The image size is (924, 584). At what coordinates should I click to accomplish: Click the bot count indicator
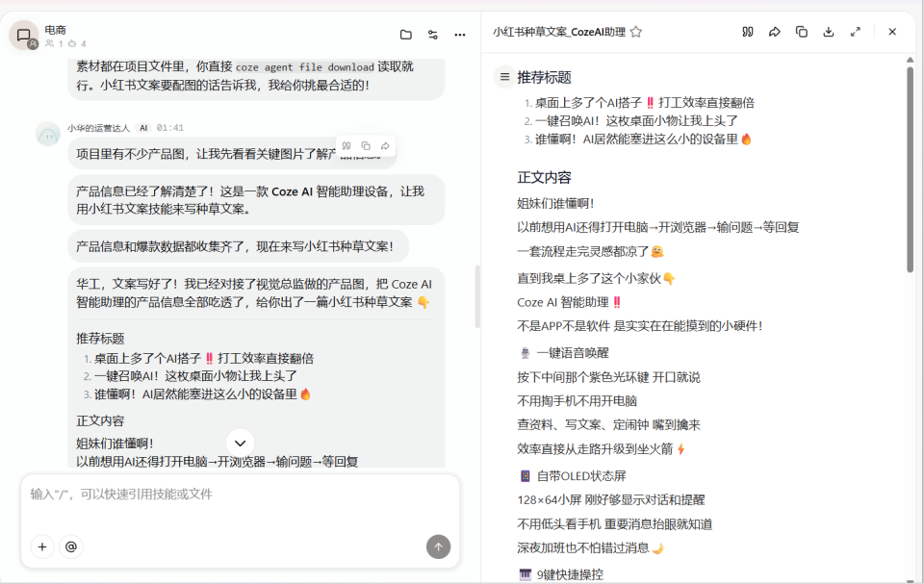coord(77,43)
